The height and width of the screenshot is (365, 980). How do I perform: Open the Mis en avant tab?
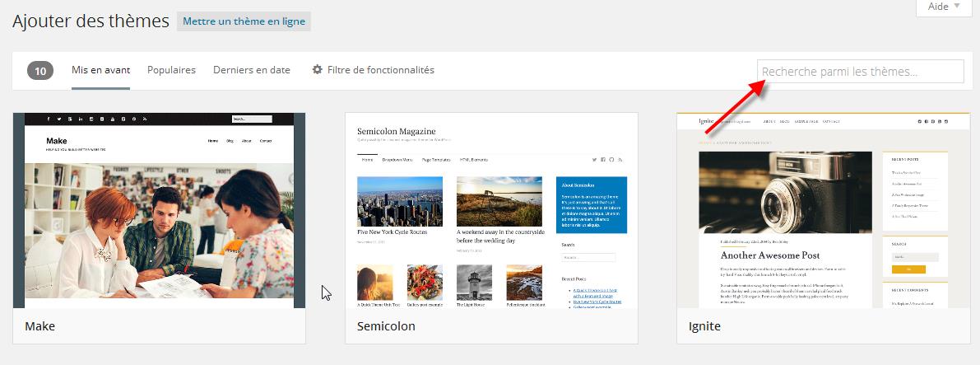point(100,70)
